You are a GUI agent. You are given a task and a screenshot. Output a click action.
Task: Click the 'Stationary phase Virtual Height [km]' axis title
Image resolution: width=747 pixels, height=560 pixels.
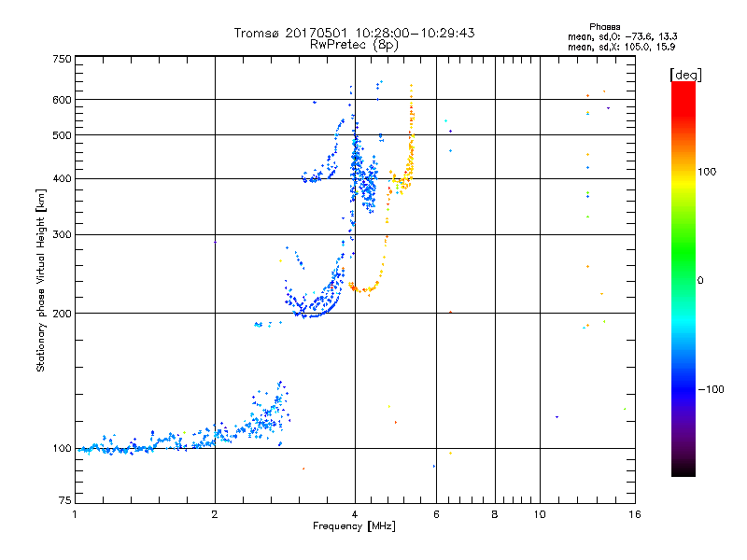[41, 280]
